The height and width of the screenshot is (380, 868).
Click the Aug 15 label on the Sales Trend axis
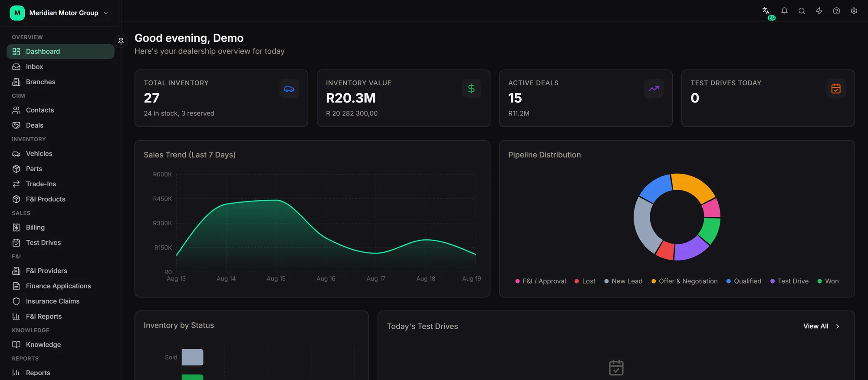coord(276,278)
